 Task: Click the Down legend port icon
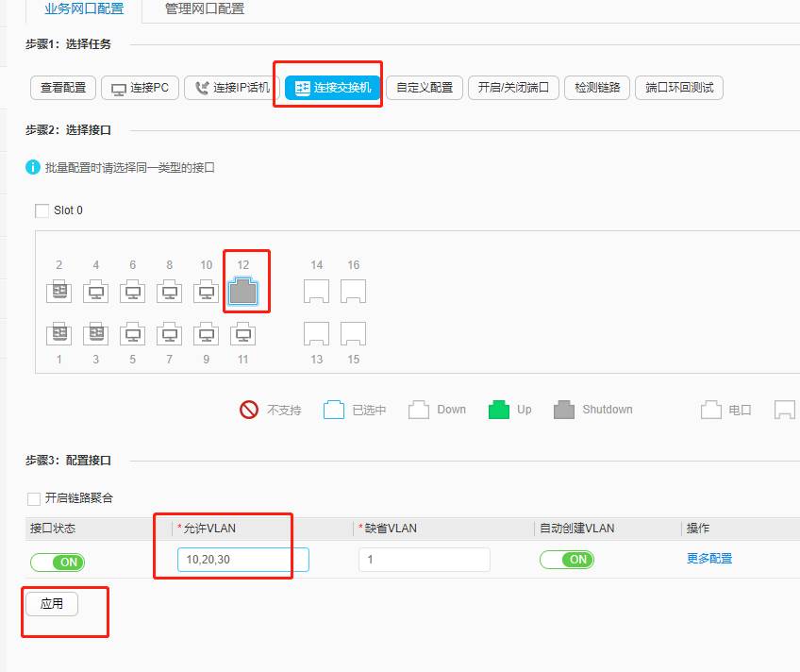(418, 410)
